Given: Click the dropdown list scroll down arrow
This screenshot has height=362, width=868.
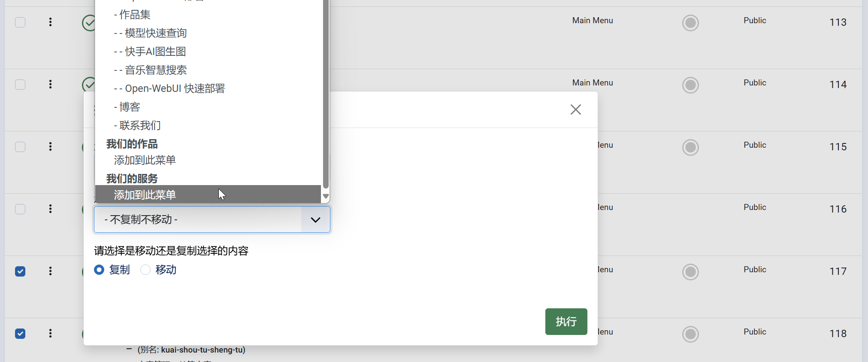Looking at the screenshot, I should 326,196.
